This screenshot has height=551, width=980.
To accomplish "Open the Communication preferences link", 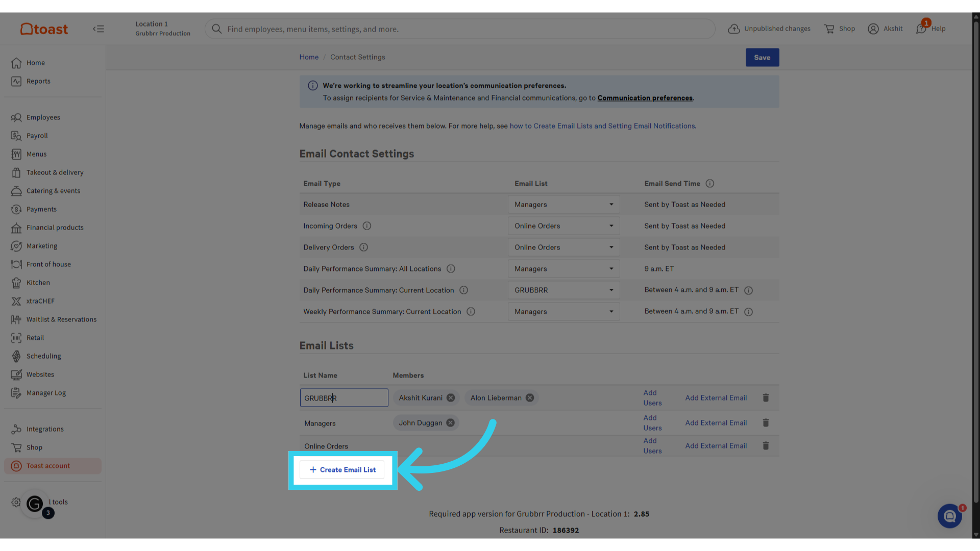I will coord(645,98).
